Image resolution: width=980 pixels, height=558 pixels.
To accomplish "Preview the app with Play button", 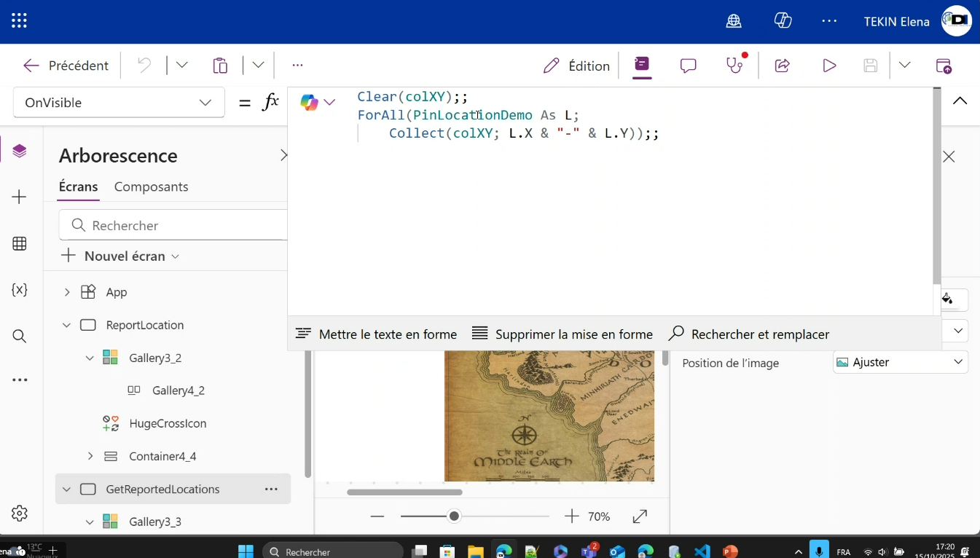I will click(x=829, y=66).
